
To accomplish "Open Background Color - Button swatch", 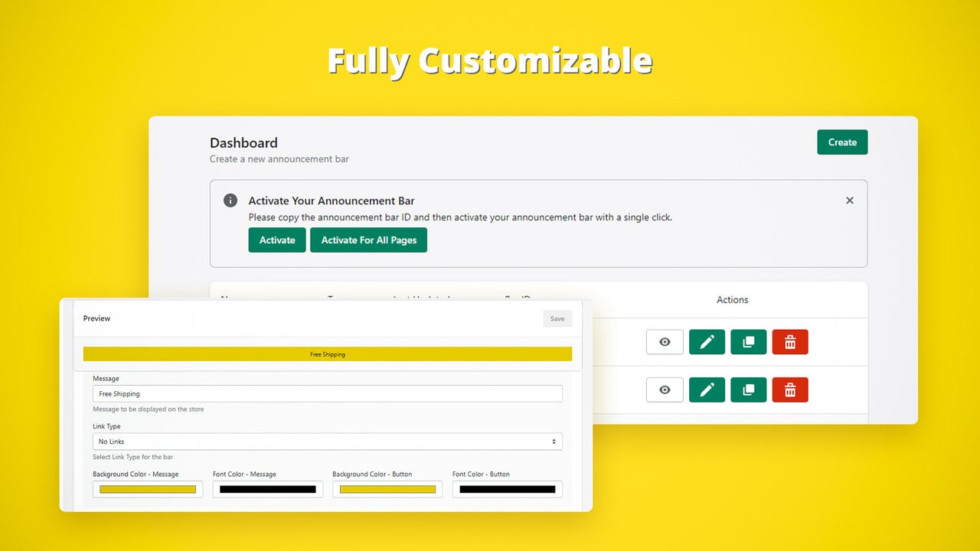I will pyautogui.click(x=387, y=489).
